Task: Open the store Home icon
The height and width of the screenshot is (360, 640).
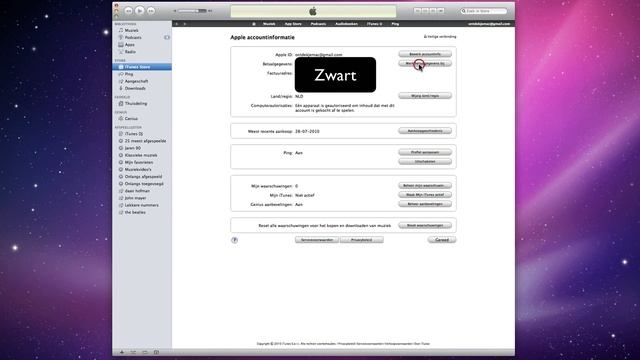Action: [254, 24]
